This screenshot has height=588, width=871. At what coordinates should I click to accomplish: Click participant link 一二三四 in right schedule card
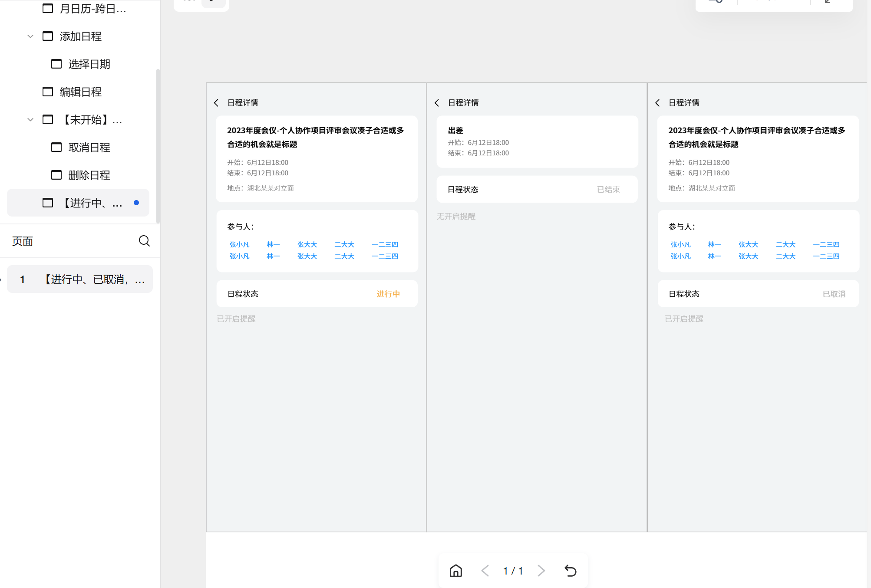(825, 244)
